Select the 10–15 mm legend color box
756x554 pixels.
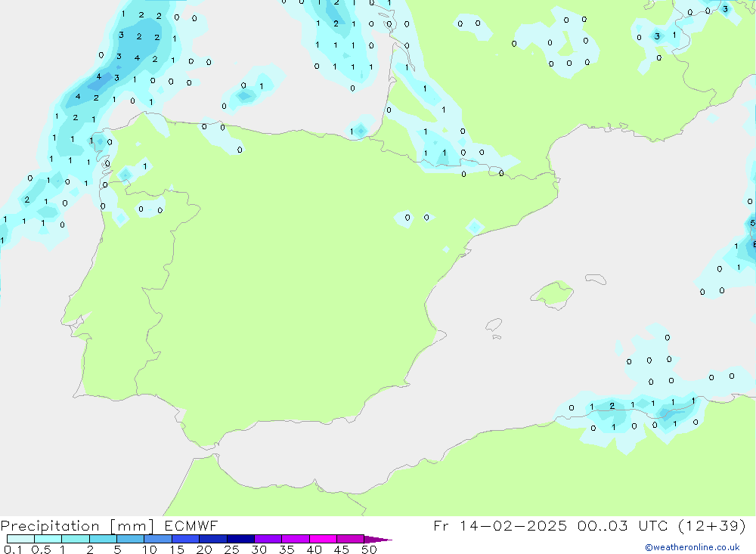[x=158, y=539]
